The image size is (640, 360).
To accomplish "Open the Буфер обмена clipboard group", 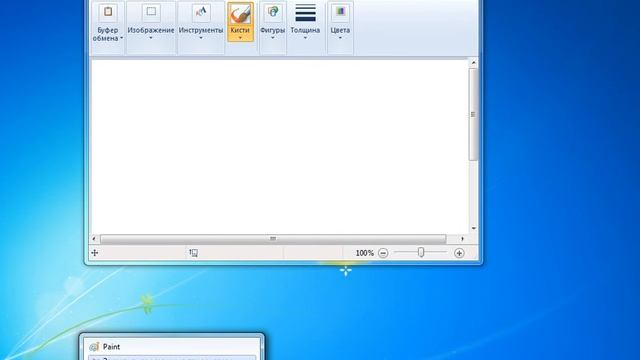I will click(108, 27).
